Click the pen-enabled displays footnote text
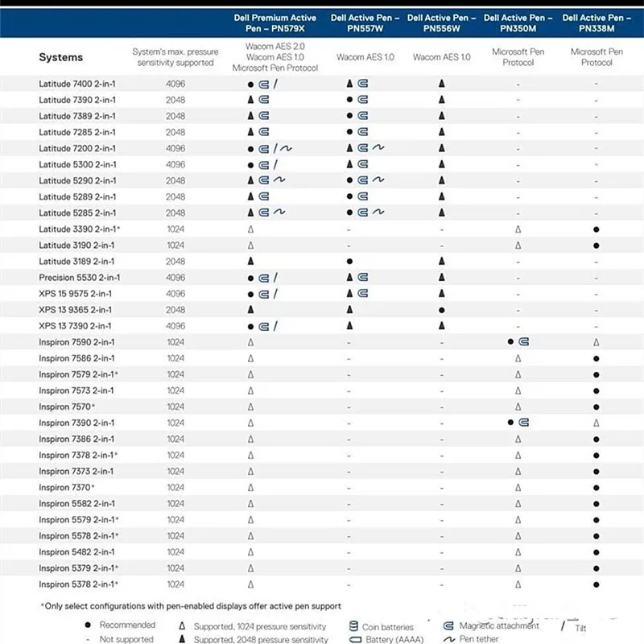Viewport: 644px width, 644px height. coord(191,606)
